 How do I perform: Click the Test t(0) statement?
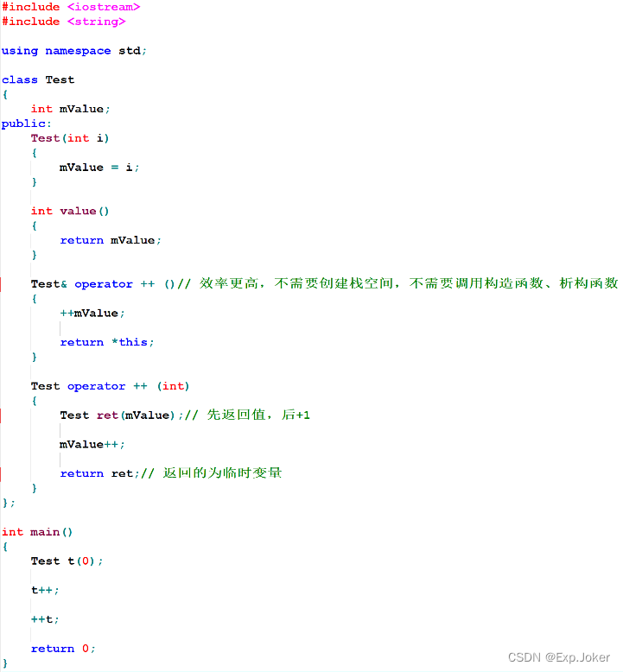coord(67,561)
